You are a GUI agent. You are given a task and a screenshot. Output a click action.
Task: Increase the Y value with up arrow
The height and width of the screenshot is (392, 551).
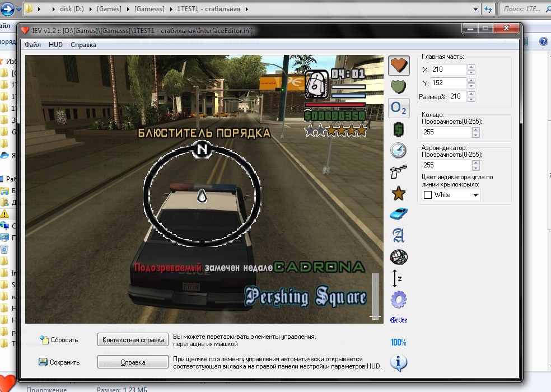pyautogui.click(x=471, y=81)
